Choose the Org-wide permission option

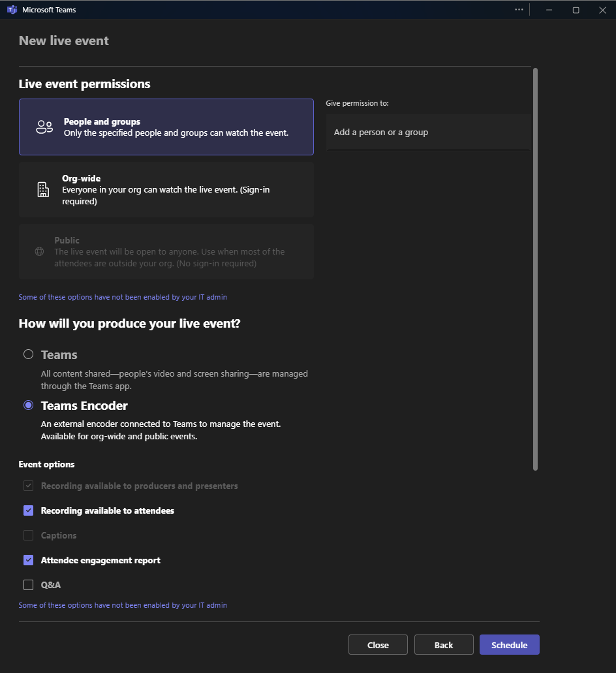[166, 190]
